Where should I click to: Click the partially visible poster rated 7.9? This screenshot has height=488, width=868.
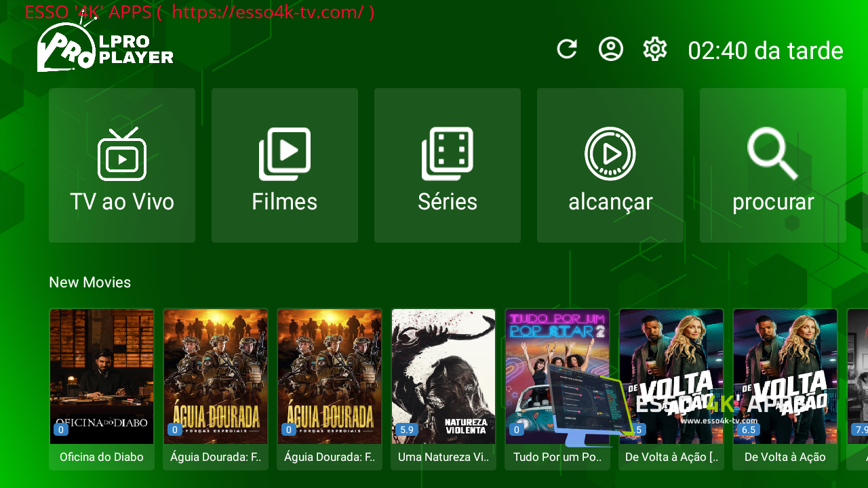point(858,376)
